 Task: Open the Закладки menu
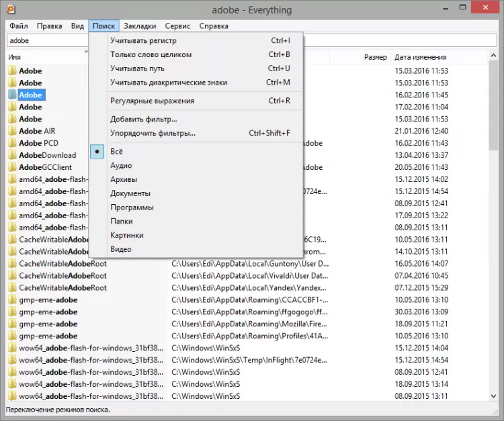pyautogui.click(x=140, y=26)
